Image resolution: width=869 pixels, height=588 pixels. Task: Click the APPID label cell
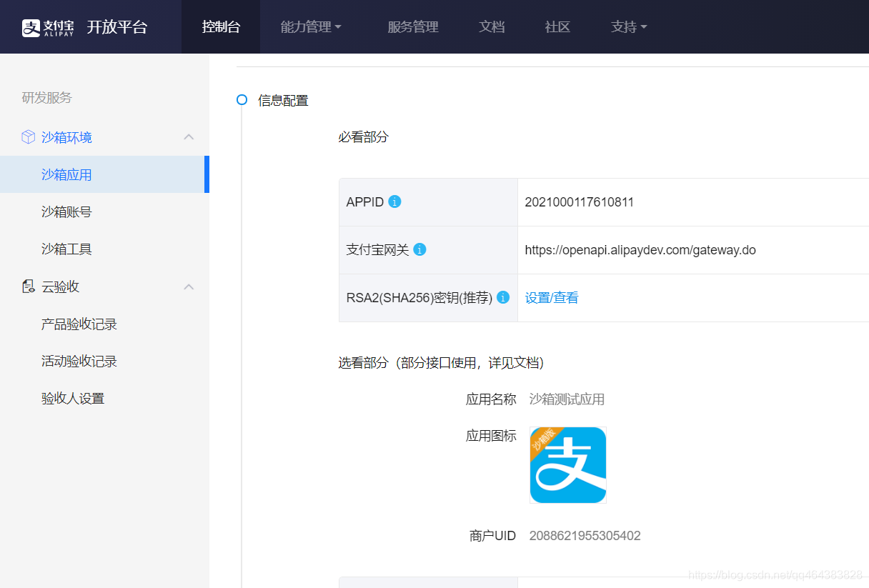click(x=428, y=202)
